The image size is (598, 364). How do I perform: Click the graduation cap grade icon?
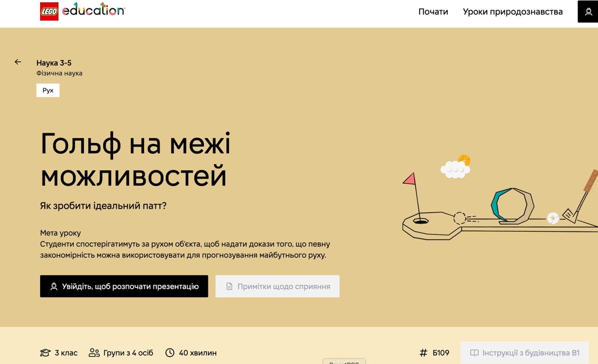45,353
